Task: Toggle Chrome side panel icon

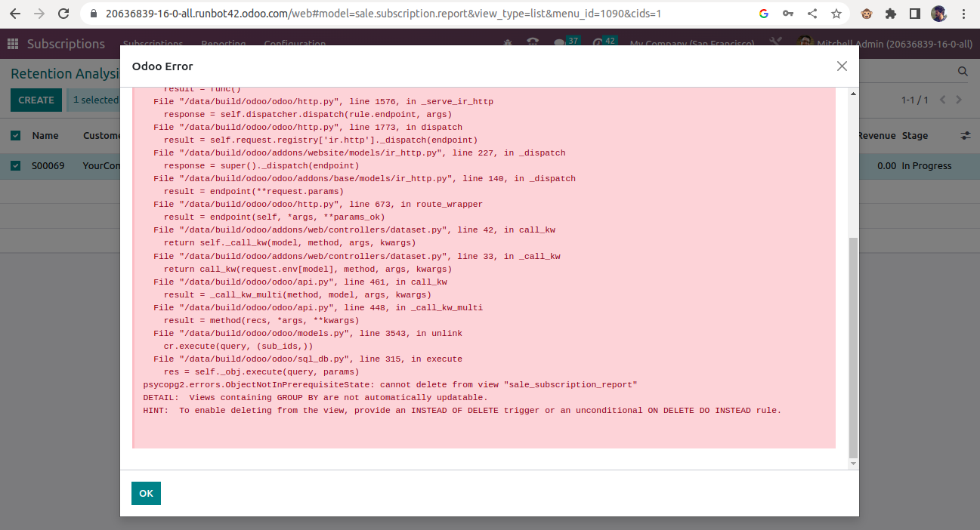Action: (914, 14)
